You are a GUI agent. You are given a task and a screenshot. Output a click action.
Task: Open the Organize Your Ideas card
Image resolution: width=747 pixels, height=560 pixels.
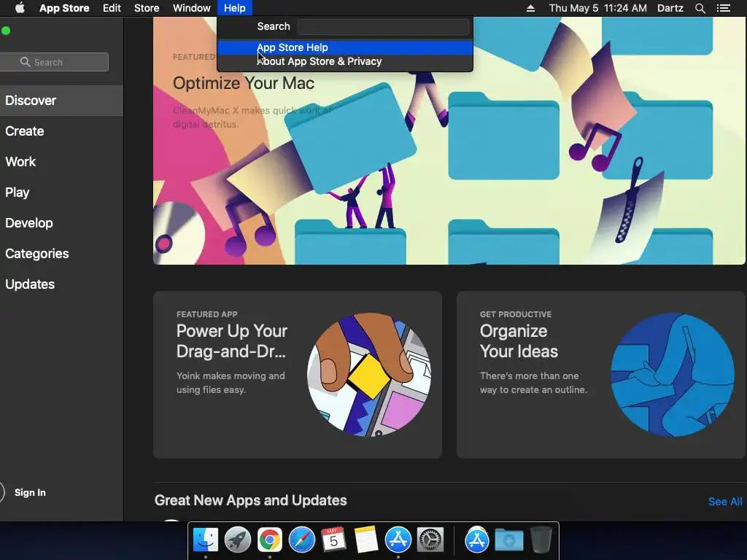coord(601,375)
